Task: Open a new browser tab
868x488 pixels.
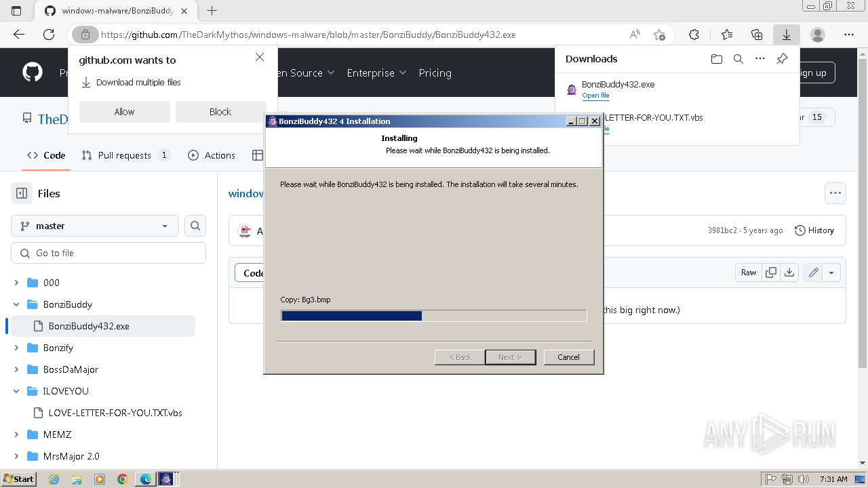Action: pyautogui.click(x=212, y=11)
